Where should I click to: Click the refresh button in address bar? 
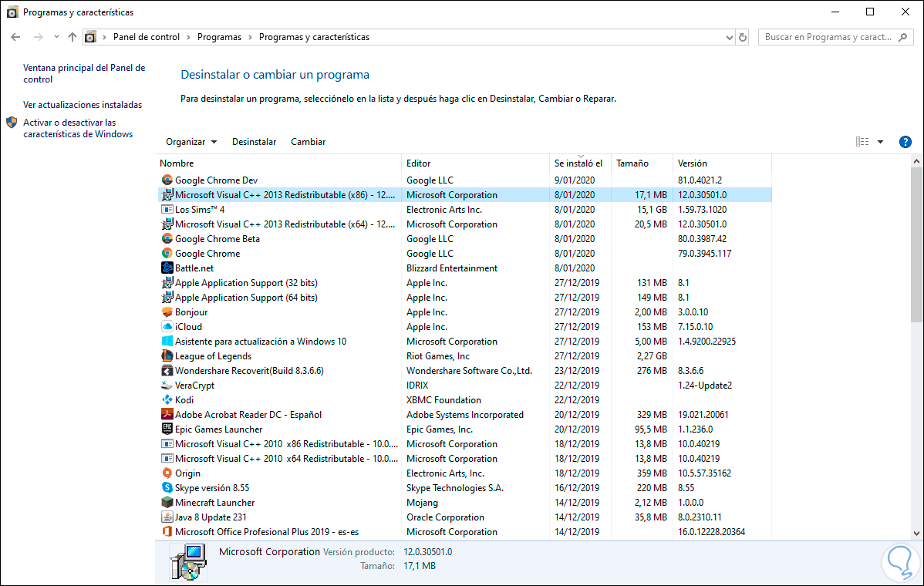[743, 37]
